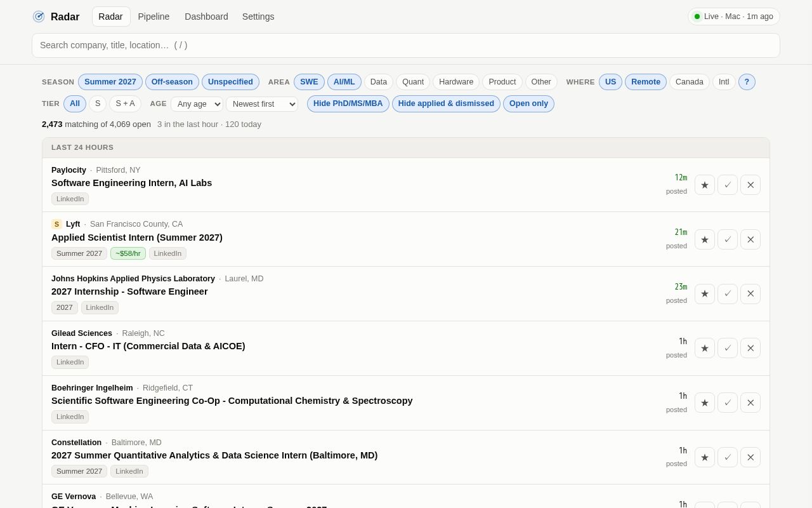Image resolution: width=812 pixels, height=508 pixels.
Task: Open the Dashboard tab
Action: (x=206, y=17)
